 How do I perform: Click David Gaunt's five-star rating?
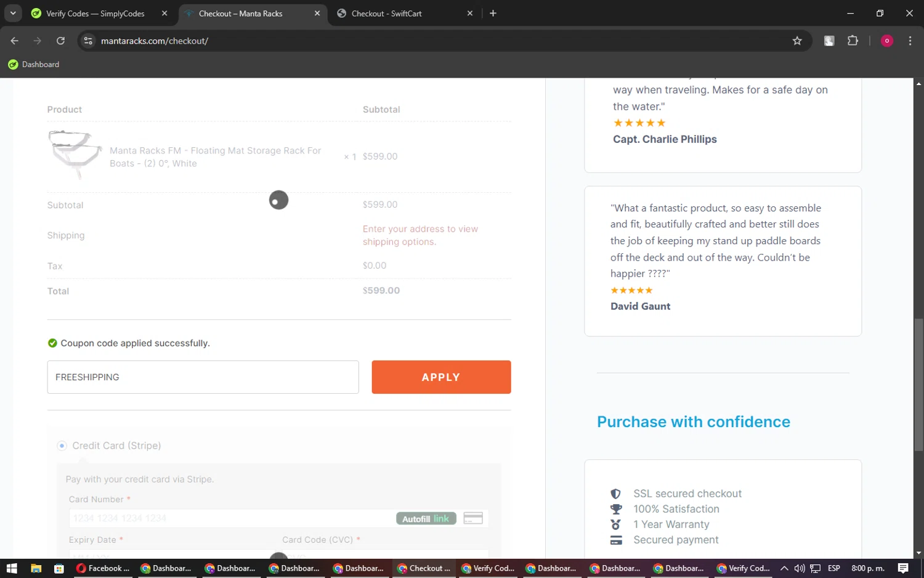pos(631,290)
